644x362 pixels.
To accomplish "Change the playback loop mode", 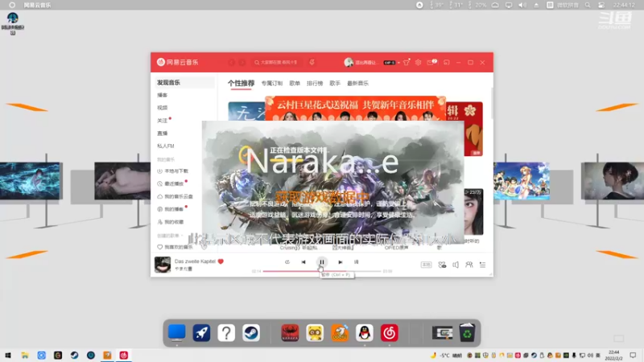I will point(287,262).
